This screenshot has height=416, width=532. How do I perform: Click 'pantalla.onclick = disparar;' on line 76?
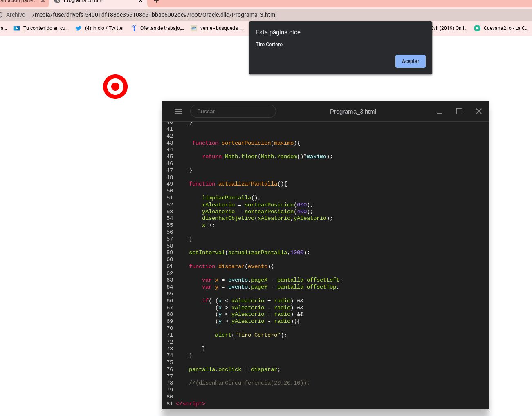(235, 369)
